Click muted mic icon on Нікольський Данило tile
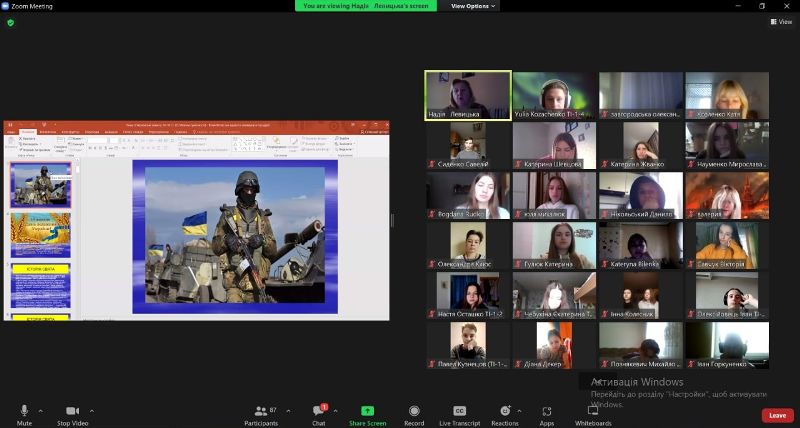Image resolution: width=800 pixels, height=428 pixels. pos(605,214)
